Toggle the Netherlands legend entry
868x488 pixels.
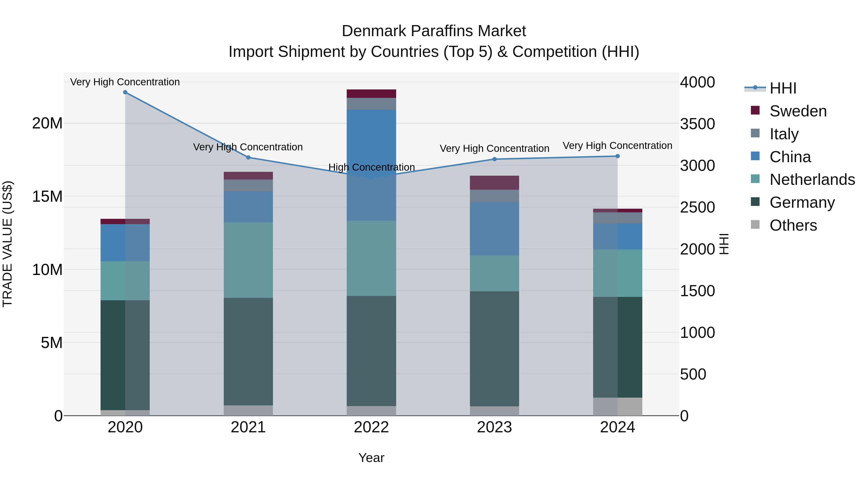803,179
